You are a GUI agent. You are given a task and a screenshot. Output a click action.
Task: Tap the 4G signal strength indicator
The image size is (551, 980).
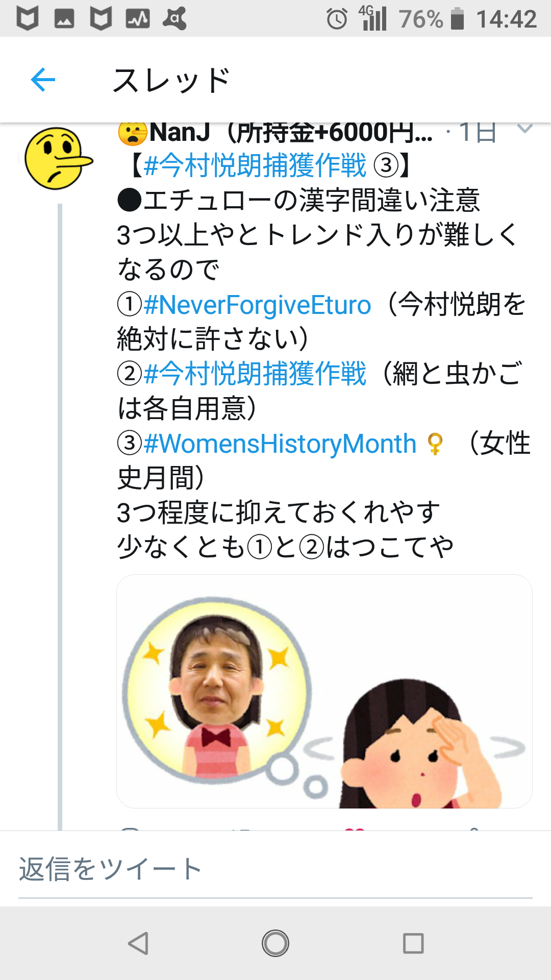point(373,18)
